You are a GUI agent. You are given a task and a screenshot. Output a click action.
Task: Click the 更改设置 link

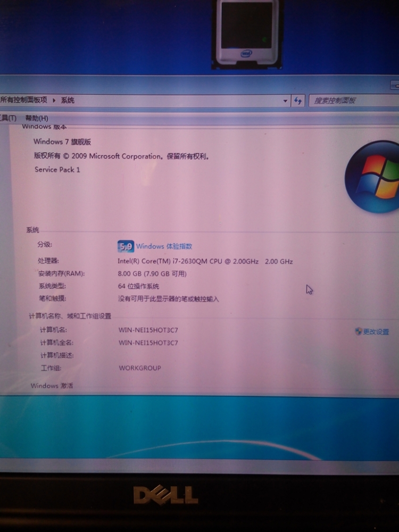tap(376, 332)
